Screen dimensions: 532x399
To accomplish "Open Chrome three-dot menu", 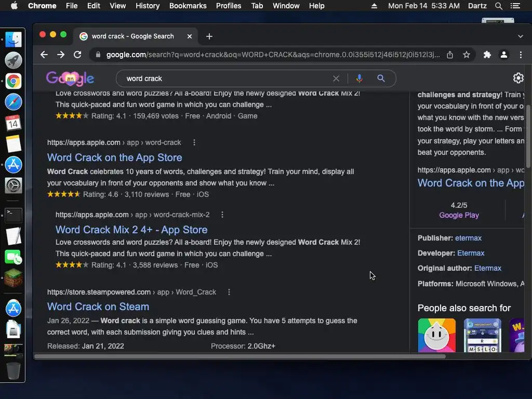I will (x=521, y=55).
